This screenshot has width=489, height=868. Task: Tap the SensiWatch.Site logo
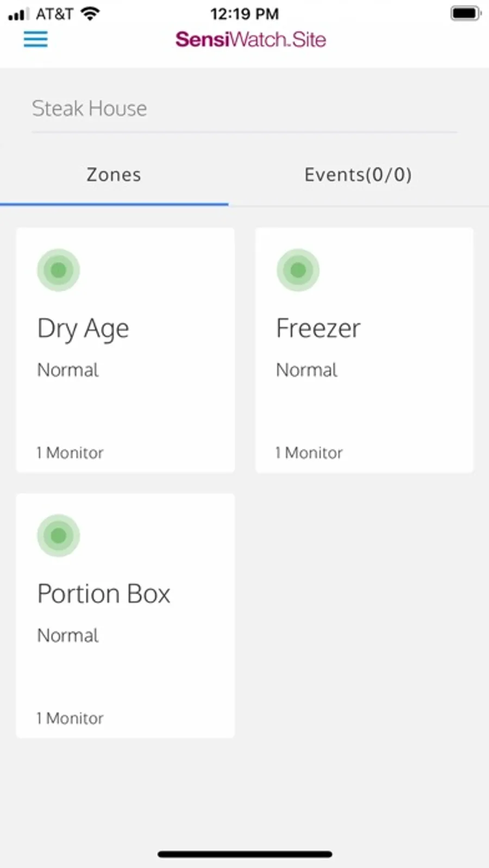[250, 40]
